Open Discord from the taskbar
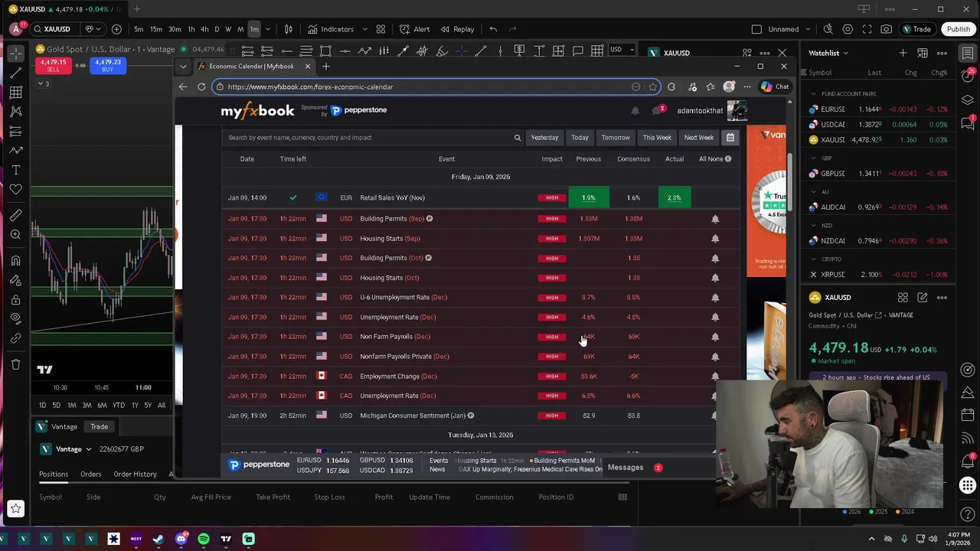This screenshot has height=551, width=980. 181,539
